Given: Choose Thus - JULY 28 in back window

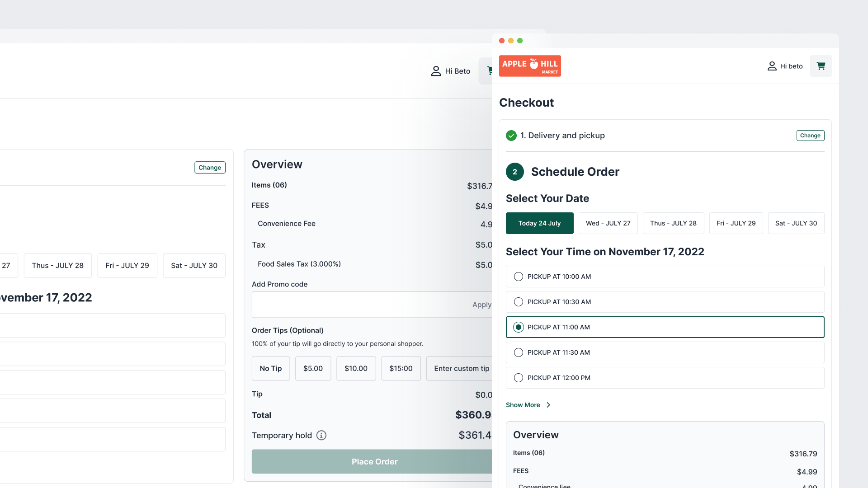Looking at the screenshot, I should [58, 266].
